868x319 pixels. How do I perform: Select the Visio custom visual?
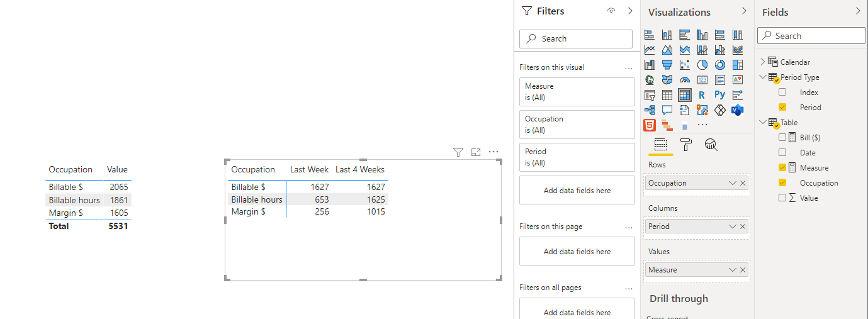coord(738,110)
